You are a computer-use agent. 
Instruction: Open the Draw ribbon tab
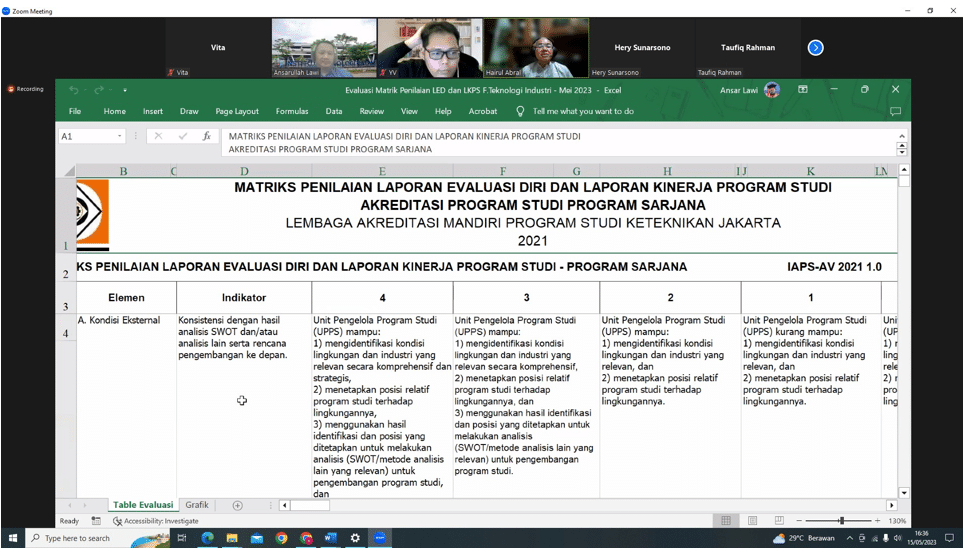[189, 111]
